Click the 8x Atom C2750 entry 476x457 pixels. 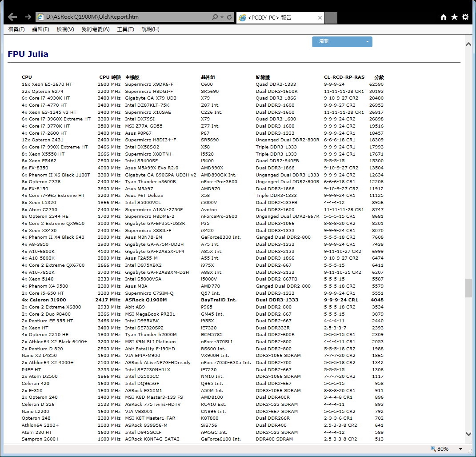pos(40,209)
